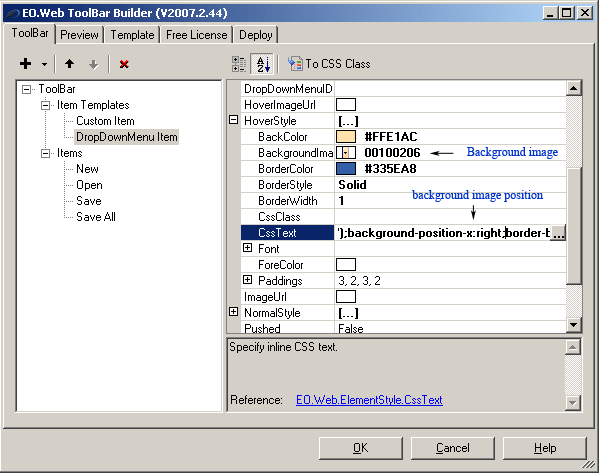Click the ImageUrl image box
The image size is (599, 473).
[346, 297]
